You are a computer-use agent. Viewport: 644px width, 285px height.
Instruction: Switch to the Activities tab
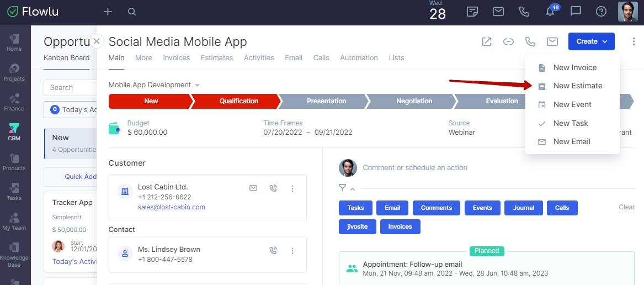(259, 58)
